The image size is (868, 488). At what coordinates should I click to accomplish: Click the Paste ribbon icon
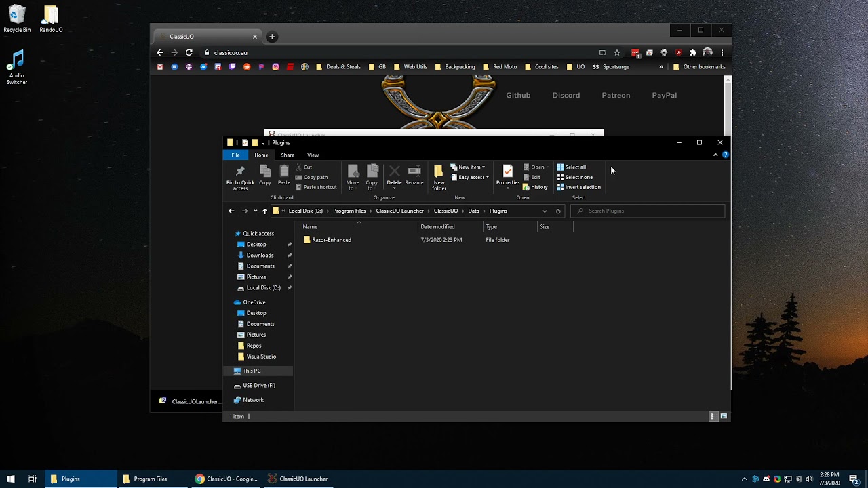pyautogui.click(x=284, y=175)
